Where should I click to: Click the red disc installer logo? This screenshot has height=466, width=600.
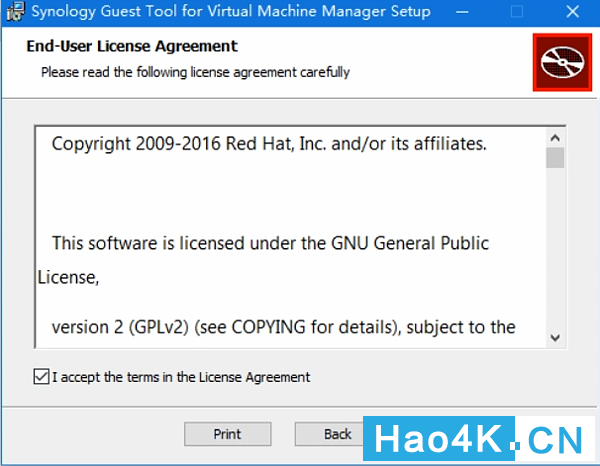coord(562,62)
